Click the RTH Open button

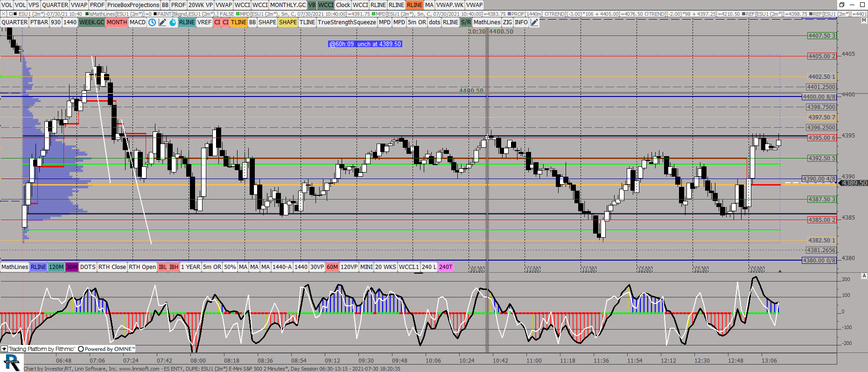(x=142, y=267)
